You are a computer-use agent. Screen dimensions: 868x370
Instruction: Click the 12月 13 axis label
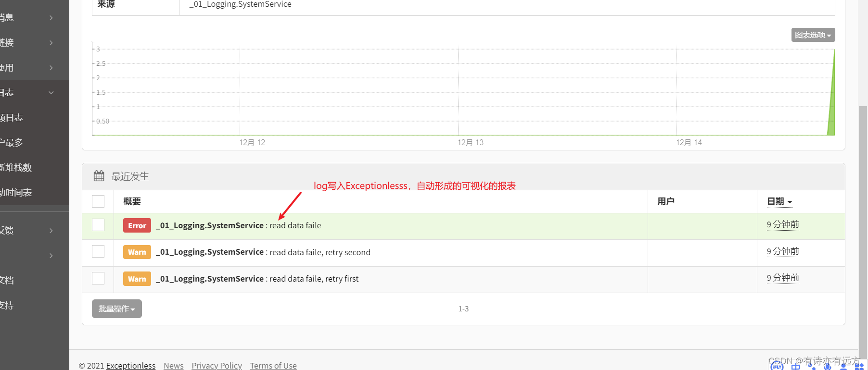[471, 143]
